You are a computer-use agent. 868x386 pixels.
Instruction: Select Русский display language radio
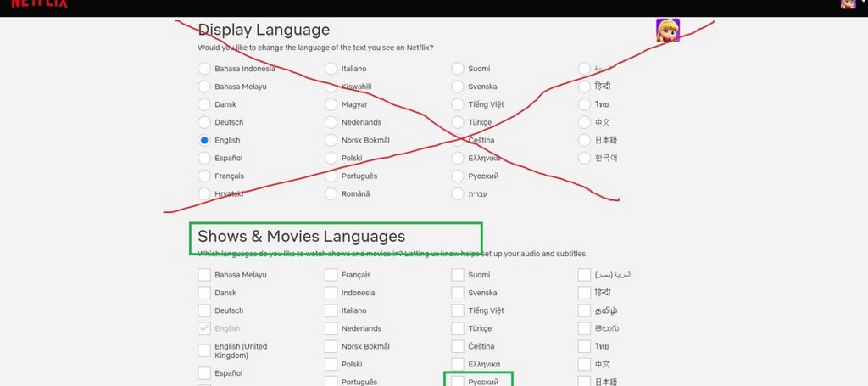pyautogui.click(x=457, y=176)
